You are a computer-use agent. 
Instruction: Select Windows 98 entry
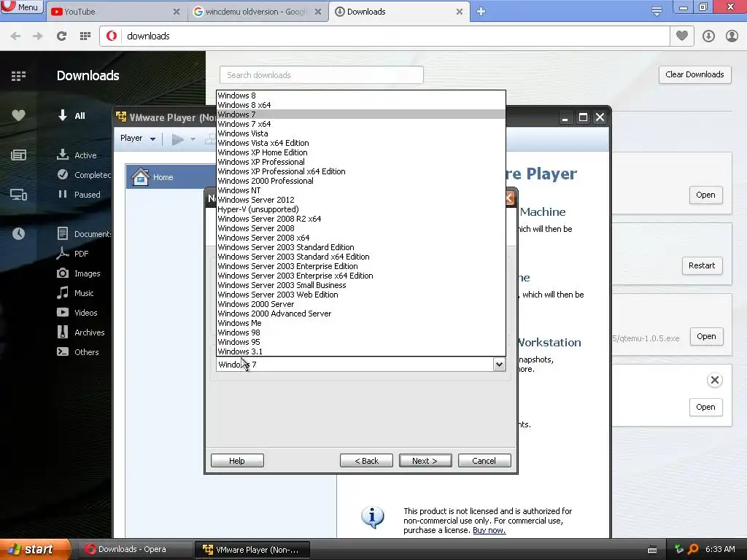pyautogui.click(x=360, y=332)
